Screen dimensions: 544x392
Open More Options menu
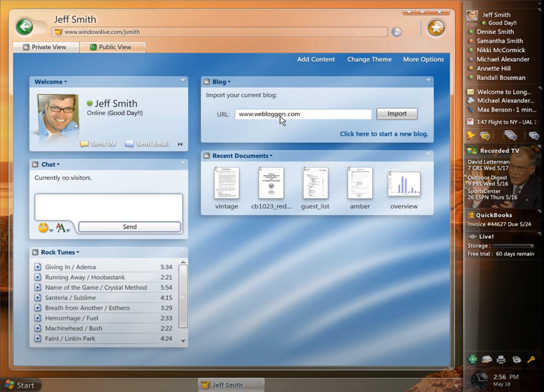(x=423, y=59)
